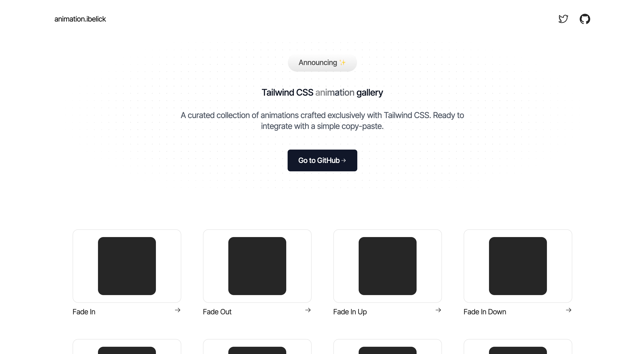The width and height of the screenshot is (644, 354).
Task: Click the Go to GitHub button
Action: [322, 160]
